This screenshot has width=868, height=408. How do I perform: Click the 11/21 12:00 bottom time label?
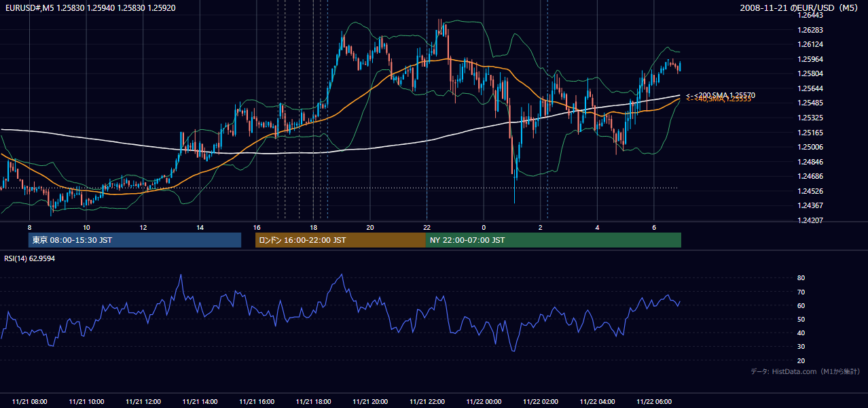tap(143, 402)
